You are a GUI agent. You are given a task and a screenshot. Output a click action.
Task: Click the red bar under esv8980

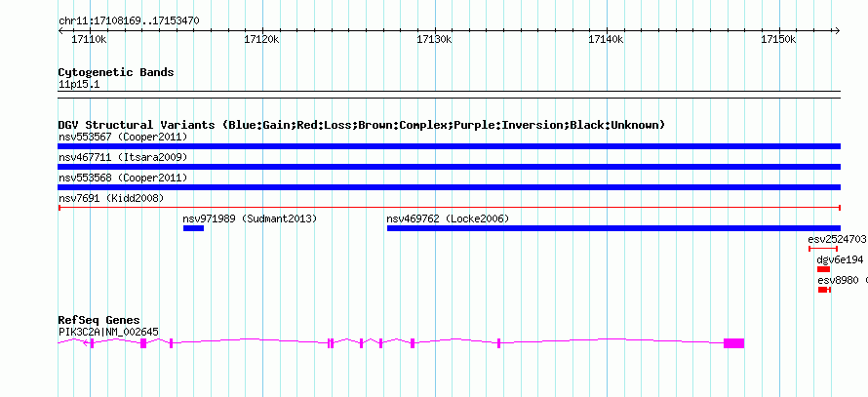(x=824, y=290)
